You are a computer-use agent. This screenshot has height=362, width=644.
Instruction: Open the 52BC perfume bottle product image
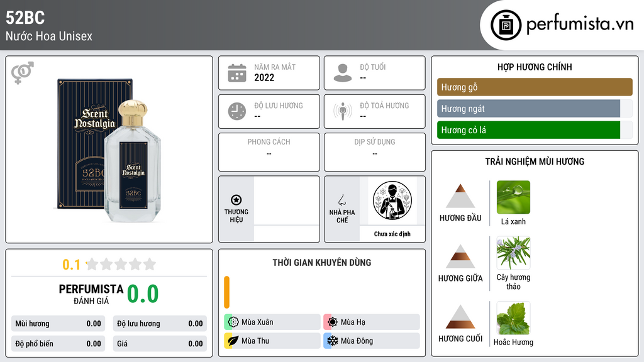[109, 150]
